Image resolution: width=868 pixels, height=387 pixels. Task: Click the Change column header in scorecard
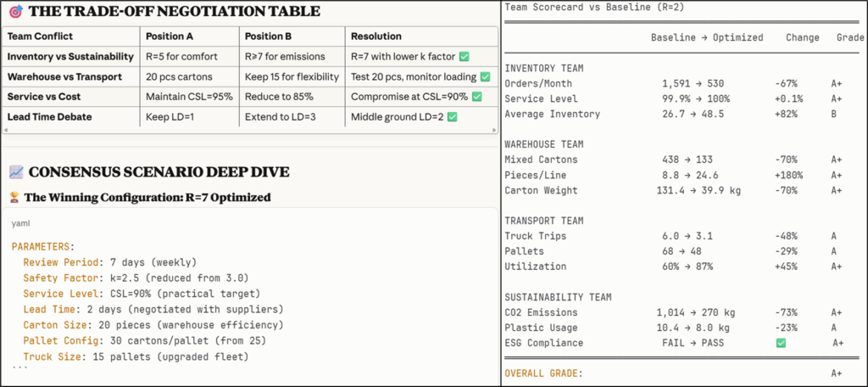(x=802, y=37)
